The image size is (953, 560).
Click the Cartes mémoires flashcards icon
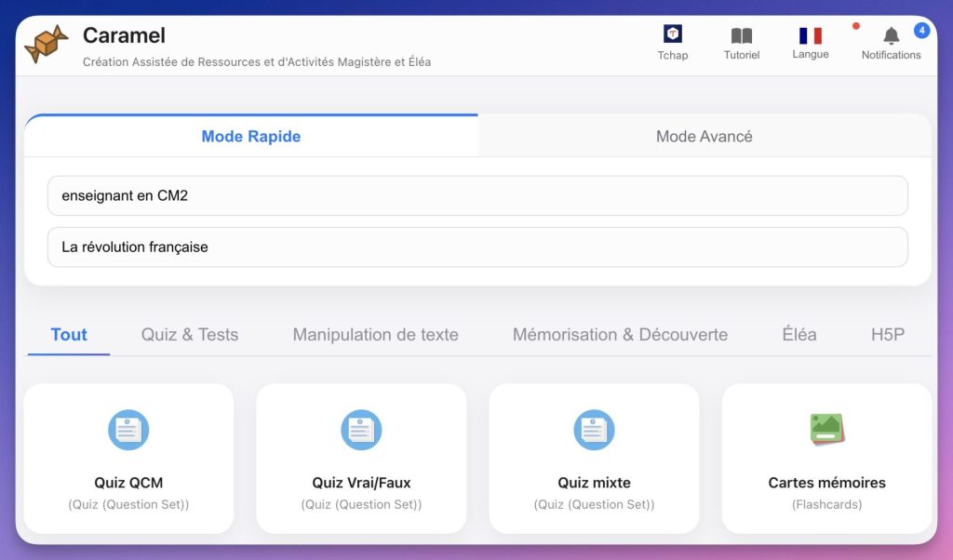pos(826,429)
